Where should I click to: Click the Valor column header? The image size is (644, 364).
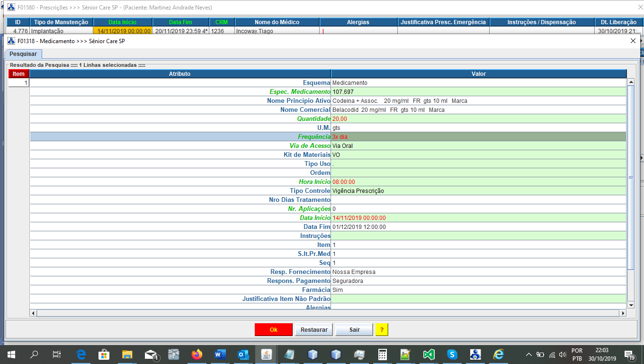click(x=479, y=74)
